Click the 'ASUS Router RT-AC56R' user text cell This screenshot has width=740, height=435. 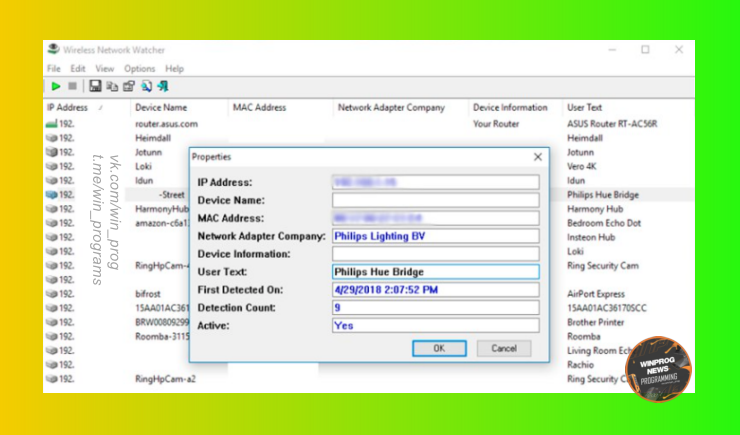[x=612, y=124]
